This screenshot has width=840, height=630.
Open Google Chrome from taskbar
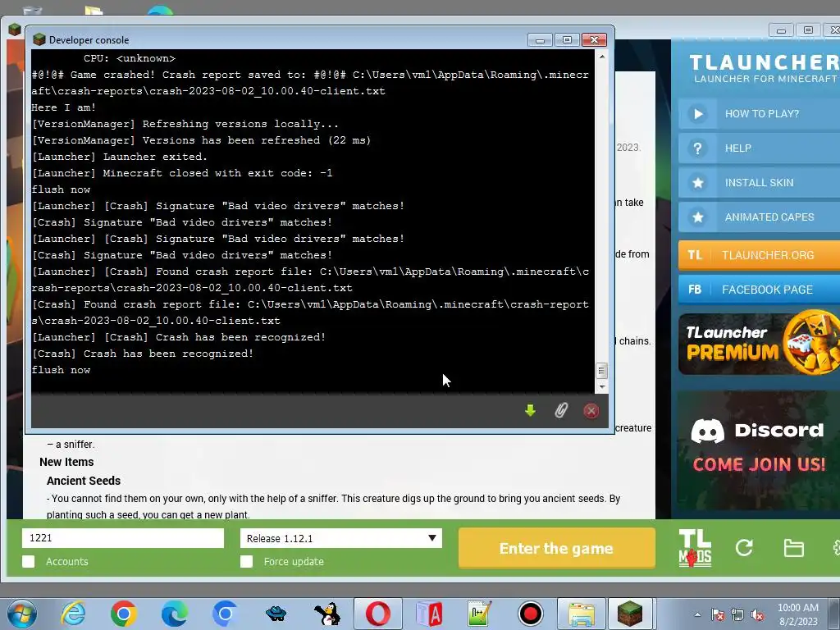[x=123, y=614]
